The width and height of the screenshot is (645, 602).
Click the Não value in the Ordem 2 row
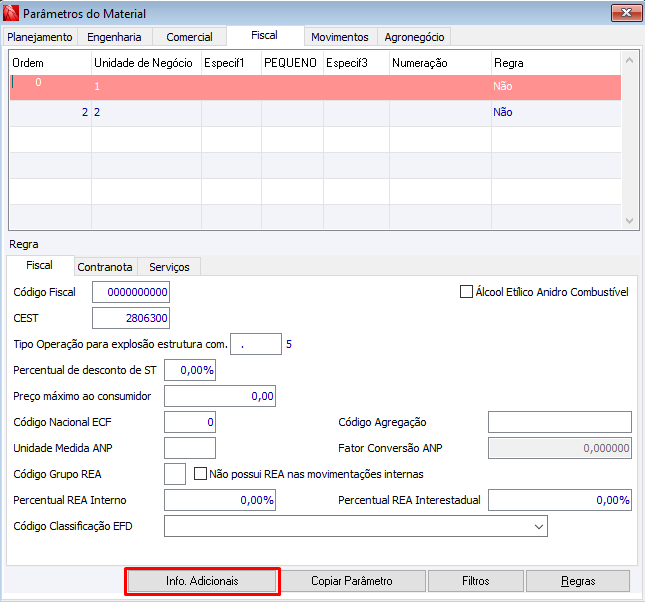(503, 112)
